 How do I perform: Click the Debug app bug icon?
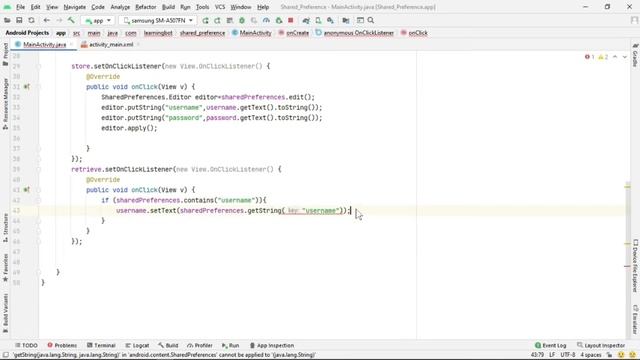[x=242, y=20]
